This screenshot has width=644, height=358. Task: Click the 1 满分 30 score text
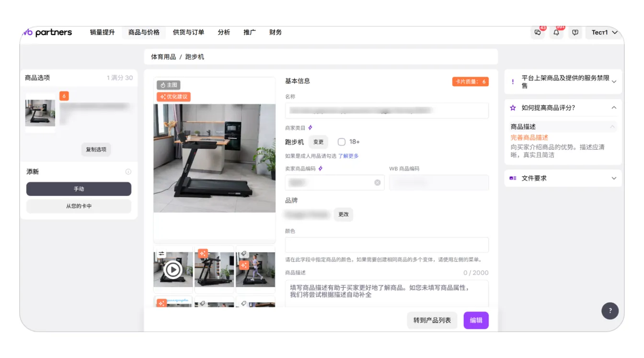pos(120,78)
